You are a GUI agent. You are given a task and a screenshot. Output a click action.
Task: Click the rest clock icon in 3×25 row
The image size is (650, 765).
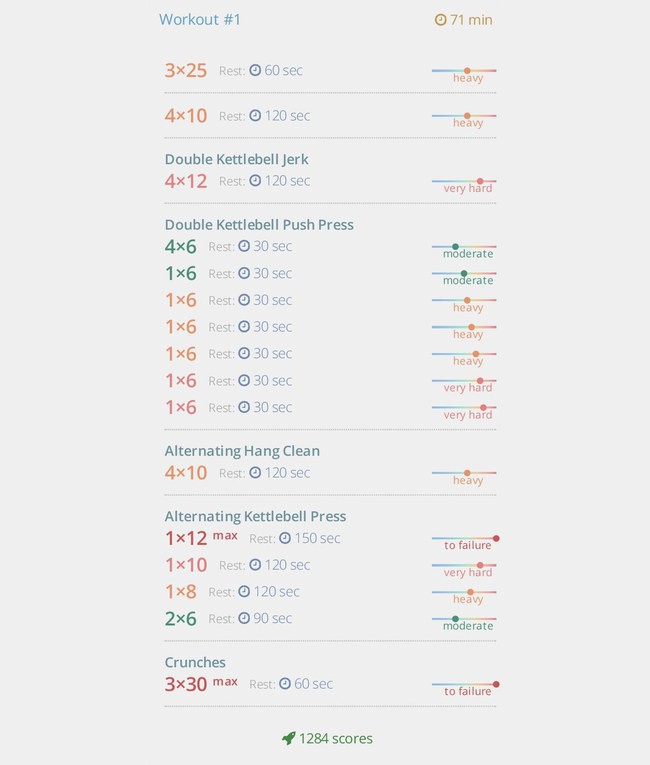tap(255, 70)
